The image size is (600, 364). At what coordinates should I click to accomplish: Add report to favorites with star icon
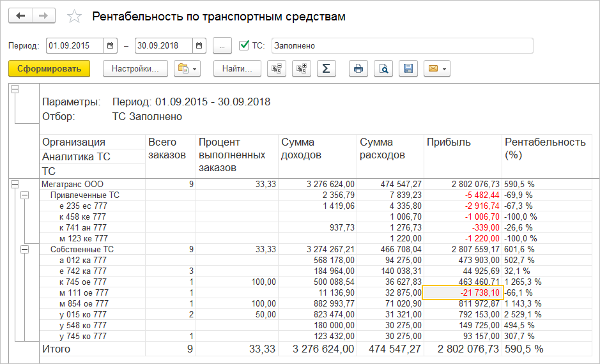75,17
